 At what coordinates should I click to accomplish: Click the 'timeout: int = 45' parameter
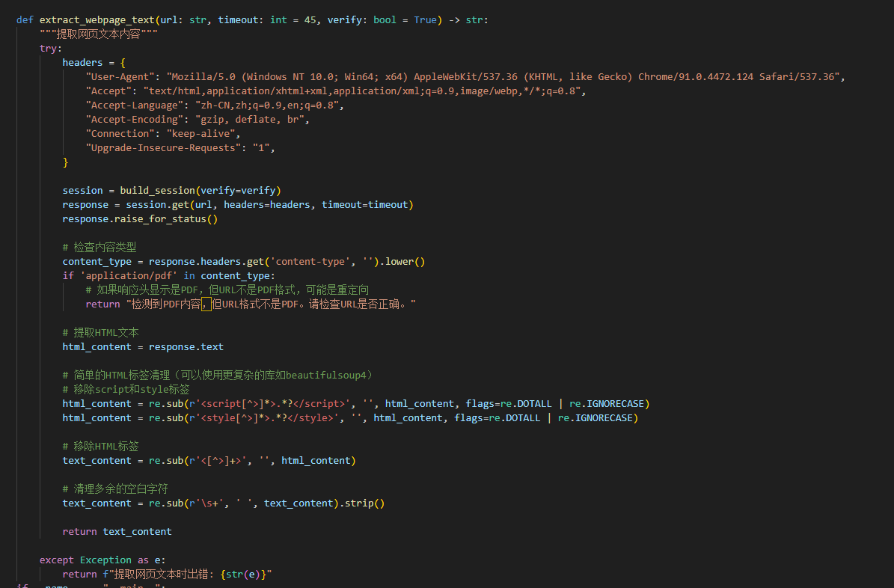(267, 20)
